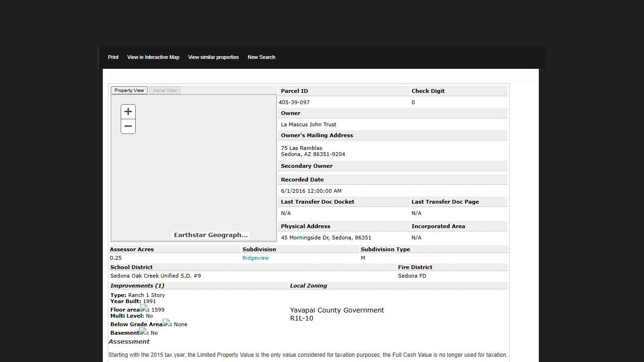Zoom in on the property map
644x362 pixels.
click(128, 112)
